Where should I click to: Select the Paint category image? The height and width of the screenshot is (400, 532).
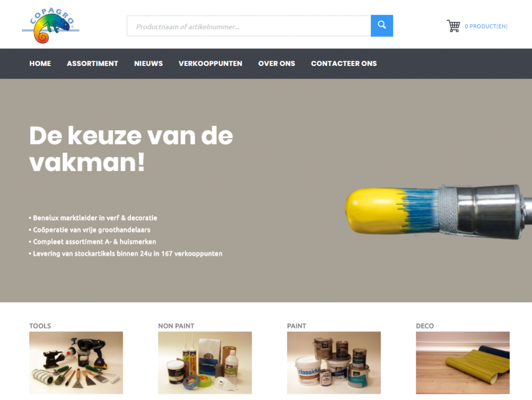pos(334,363)
